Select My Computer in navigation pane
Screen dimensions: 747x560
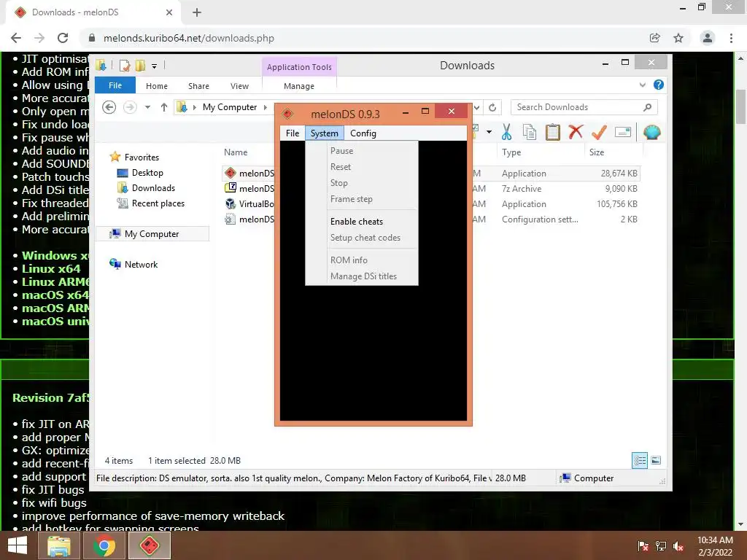(x=152, y=234)
